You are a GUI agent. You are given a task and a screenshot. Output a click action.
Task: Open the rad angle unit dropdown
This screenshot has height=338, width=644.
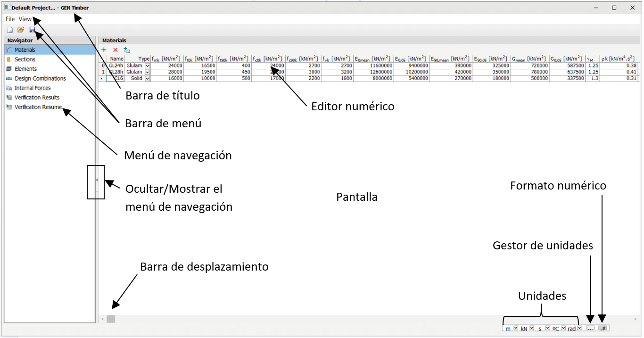pyautogui.click(x=579, y=328)
